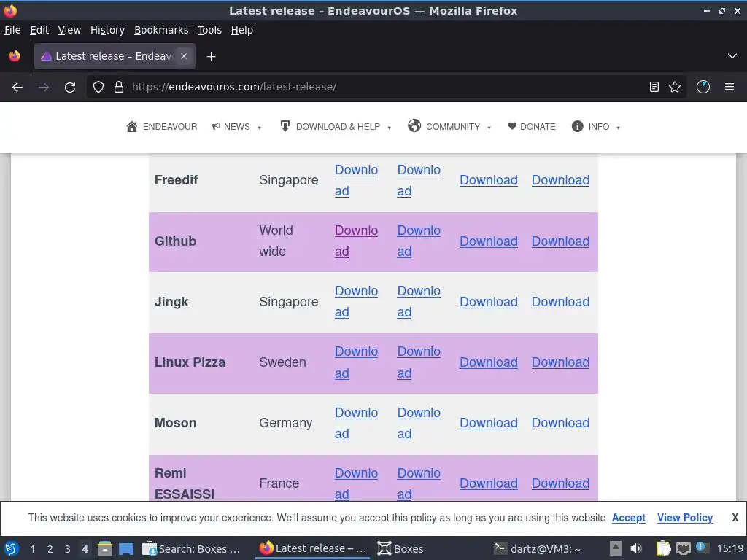Switch to the dartz@VM3 terminal window
747x560 pixels.
coord(537,548)
